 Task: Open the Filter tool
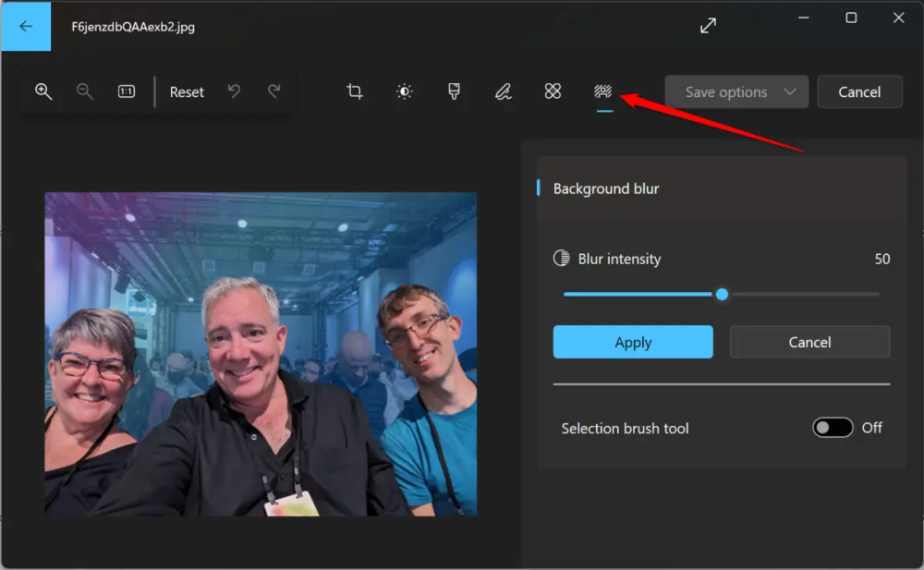click(454, 91)
